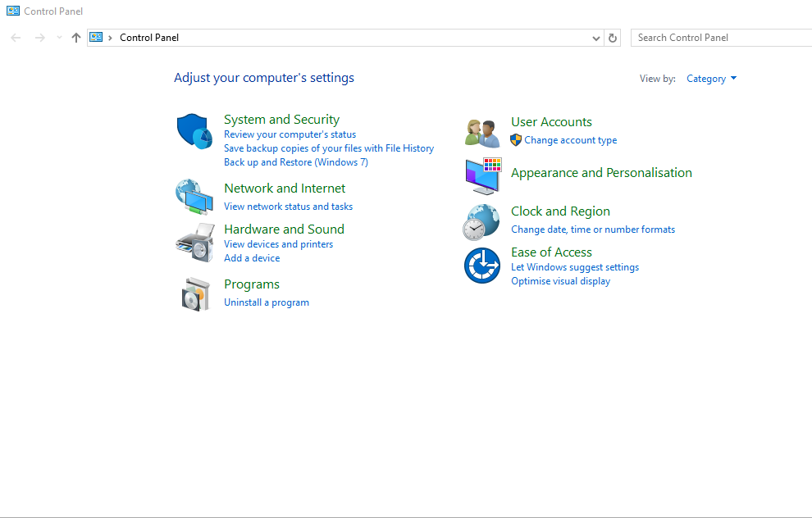Open Back up and Restore (Windows 7)
Screen dimensions: 812x518
point(296,162)
